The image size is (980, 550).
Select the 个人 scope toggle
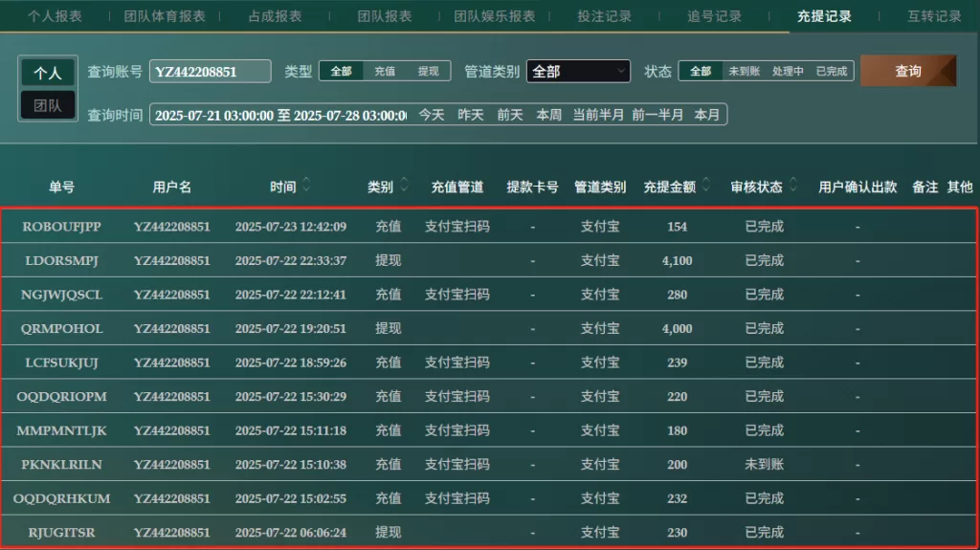click(48, 73)
